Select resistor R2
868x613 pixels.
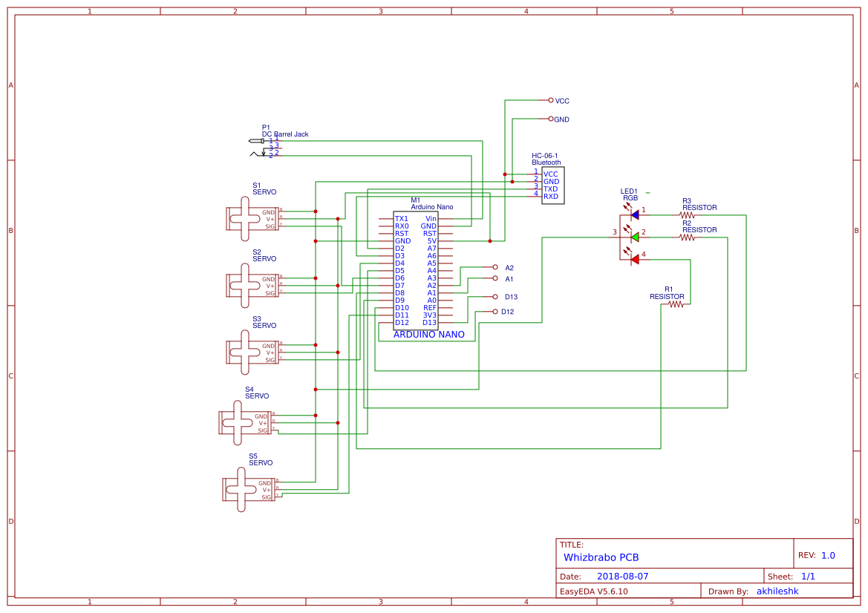pos(688,238)
